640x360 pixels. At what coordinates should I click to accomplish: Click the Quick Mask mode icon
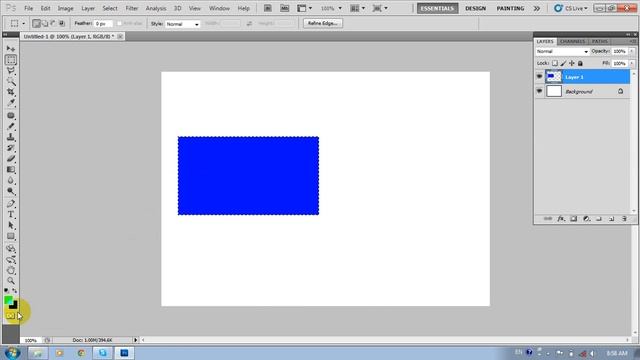click(x=10, y=316)
